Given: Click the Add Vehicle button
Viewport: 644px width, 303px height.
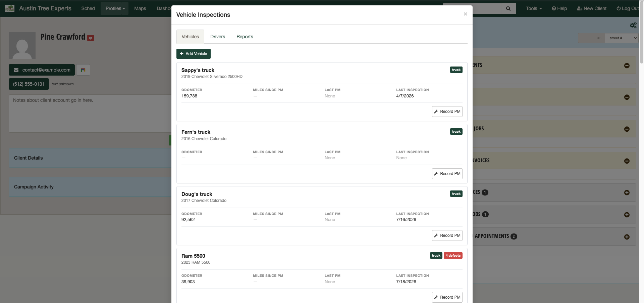Looking at the screenshot, I should click(194, 54).
